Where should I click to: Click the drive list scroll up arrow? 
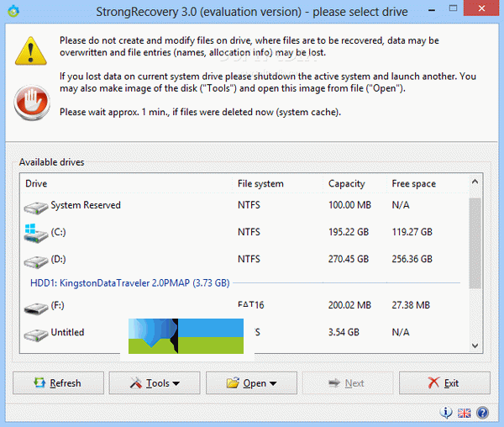[x=475, y=182]
